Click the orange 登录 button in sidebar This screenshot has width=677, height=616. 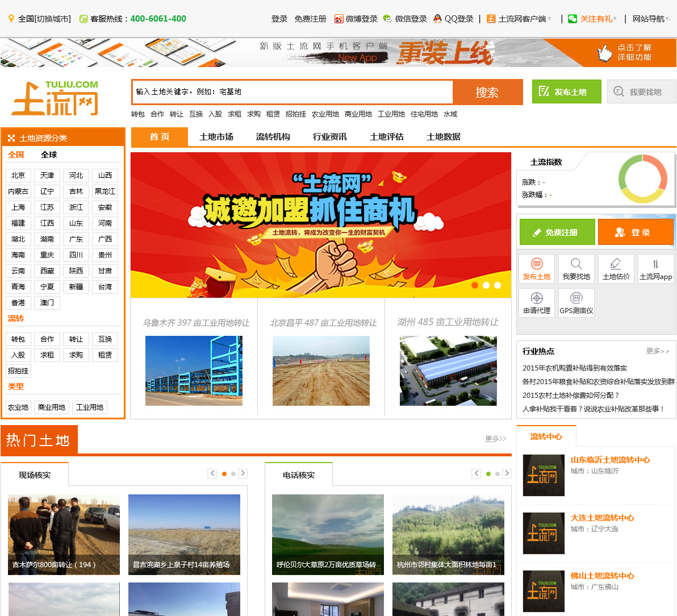click(x=635, y=232)
